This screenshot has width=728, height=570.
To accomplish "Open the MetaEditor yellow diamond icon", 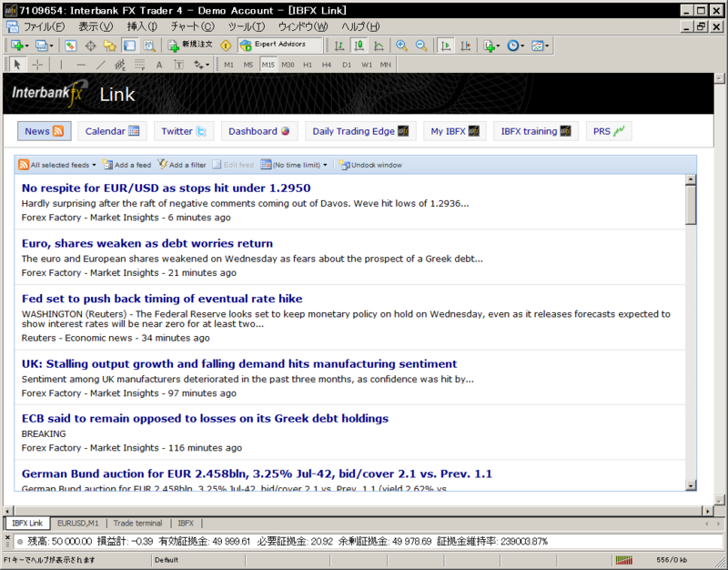I will [x=226, y=46].
